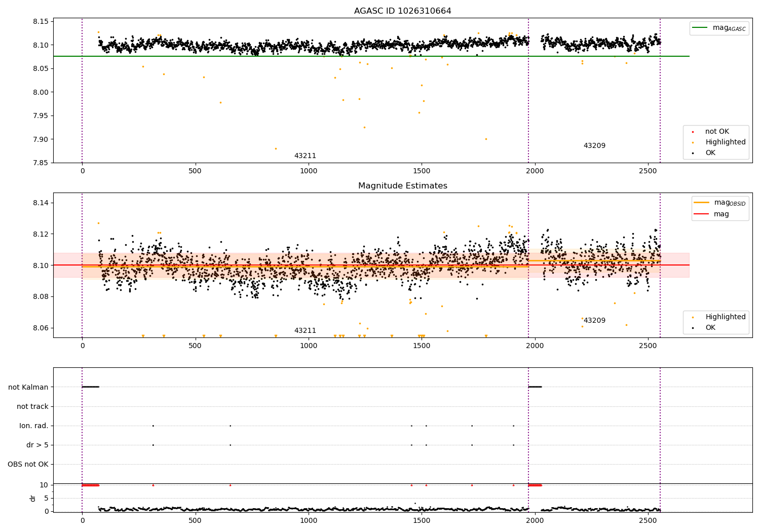Viewport: 760px width, 532px height.
Task: Click the 8.08 y-axis tick label
Action: coord(41,297)
